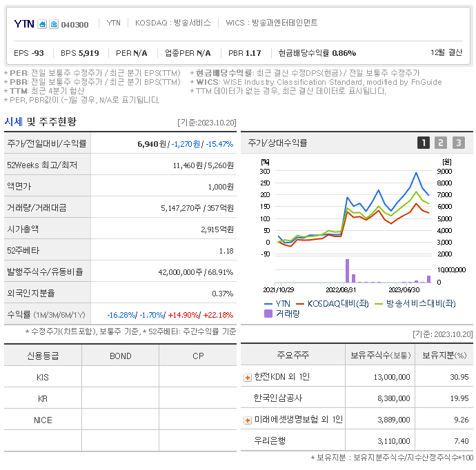Select the 주요주주 column header
The height and width of the screenshot is (470, 476).
pyautogui.click(x=293, y=355)
